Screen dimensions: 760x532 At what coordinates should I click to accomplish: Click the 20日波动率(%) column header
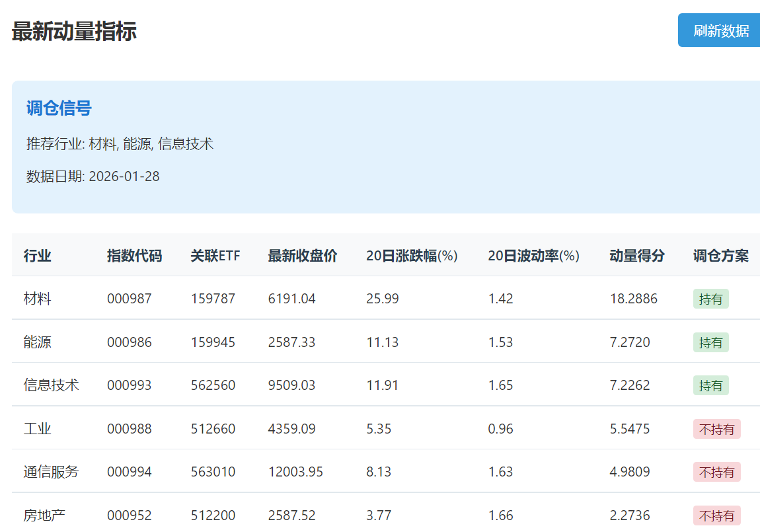click(533, 256)
